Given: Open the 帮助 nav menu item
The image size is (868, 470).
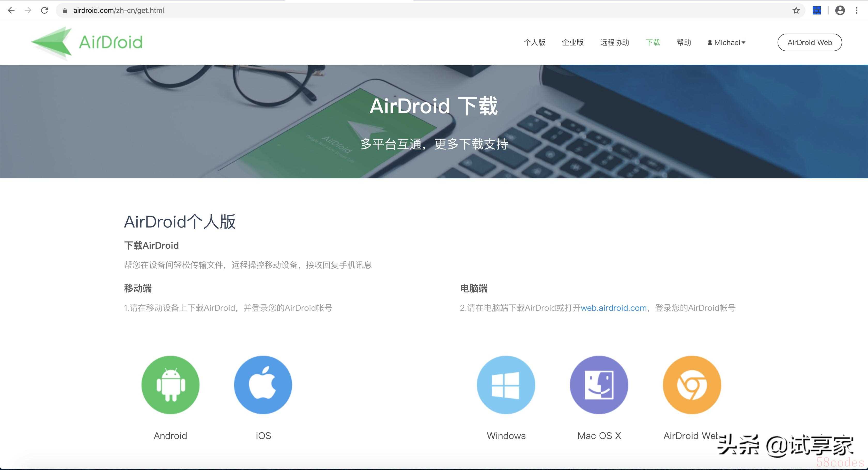Looking at the screenshot, I should pos(684,42).
